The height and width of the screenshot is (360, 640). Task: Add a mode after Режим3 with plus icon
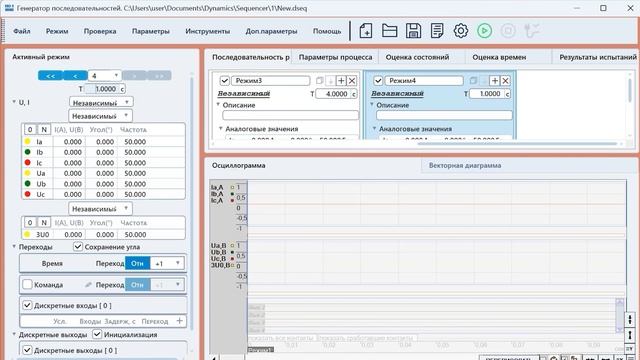tap(341, 81)
